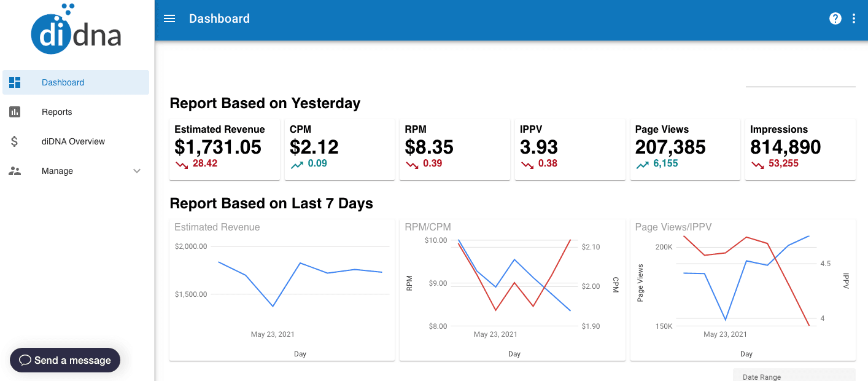Click the RPM/CPM line chart
The width and height of the screenshot is (868, 381).
click(x=514, y=283)
